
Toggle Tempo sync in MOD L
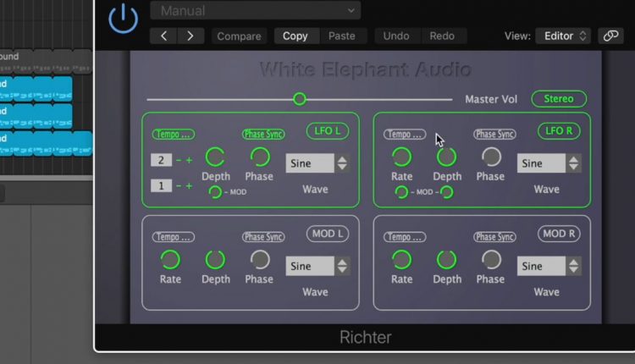174,237
